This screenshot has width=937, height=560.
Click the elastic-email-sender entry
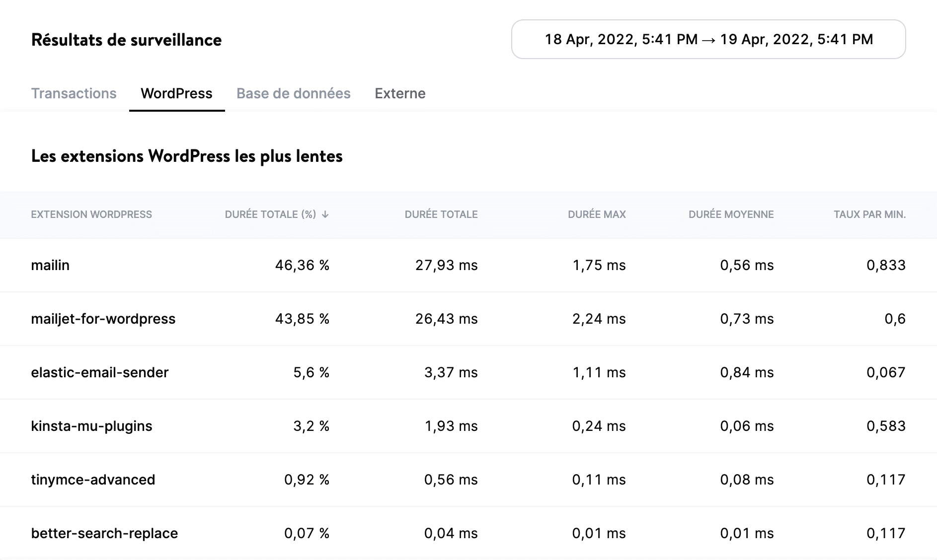point(100,372)
